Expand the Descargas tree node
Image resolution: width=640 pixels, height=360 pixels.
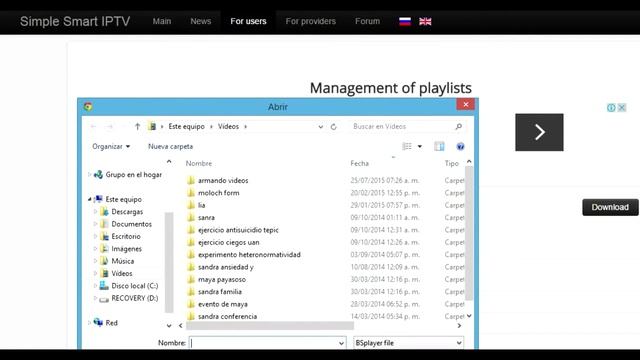click(95, 211)
